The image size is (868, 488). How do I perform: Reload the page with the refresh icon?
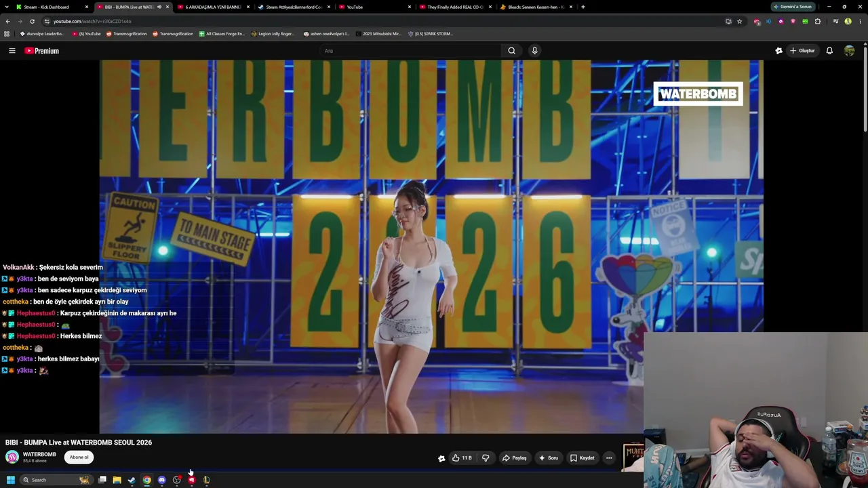click(x=32, y=21)
